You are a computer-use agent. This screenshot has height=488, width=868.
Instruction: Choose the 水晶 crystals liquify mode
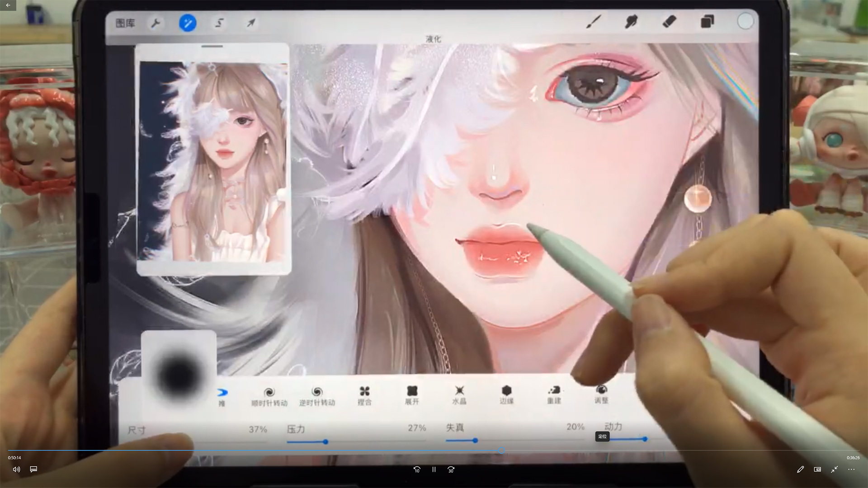459,395
